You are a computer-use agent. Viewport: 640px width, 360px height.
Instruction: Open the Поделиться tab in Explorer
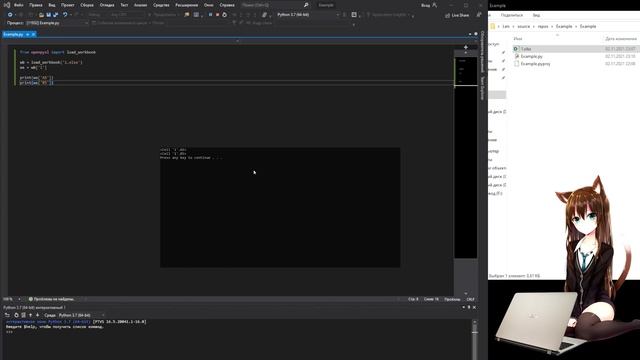[511, 15]
